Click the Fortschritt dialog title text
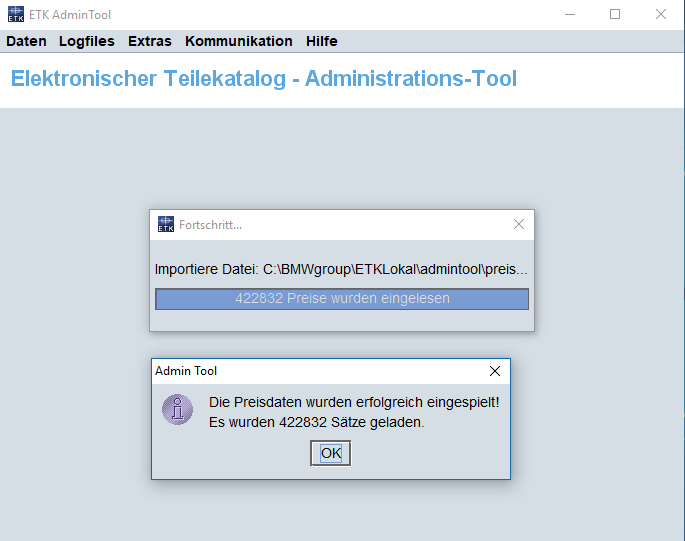This screenshot has height=541, width=685. (x=210, y=225)
